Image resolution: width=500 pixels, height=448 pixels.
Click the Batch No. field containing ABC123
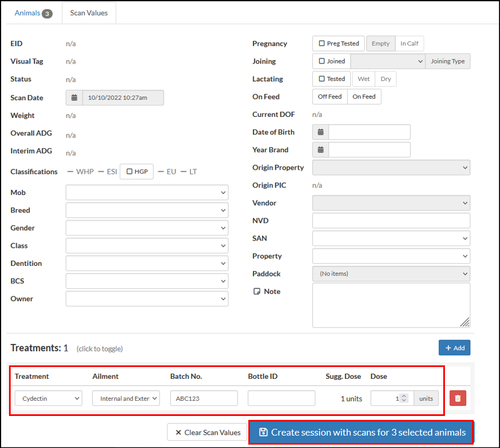(203, 398)
